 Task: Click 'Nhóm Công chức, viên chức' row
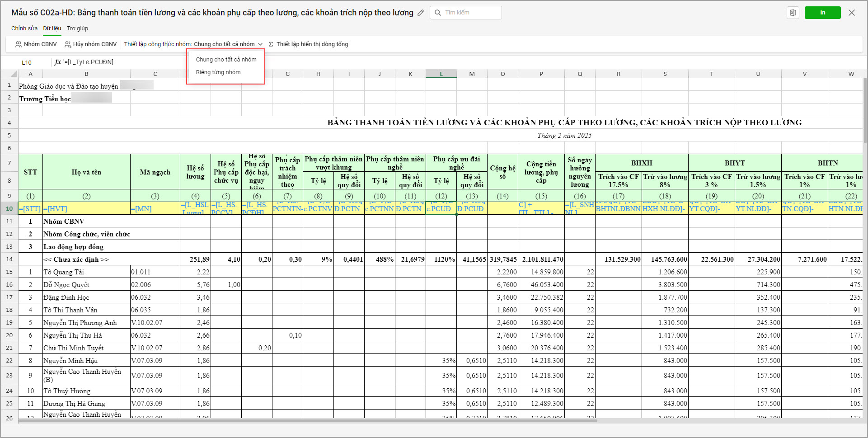click(87, 234)
